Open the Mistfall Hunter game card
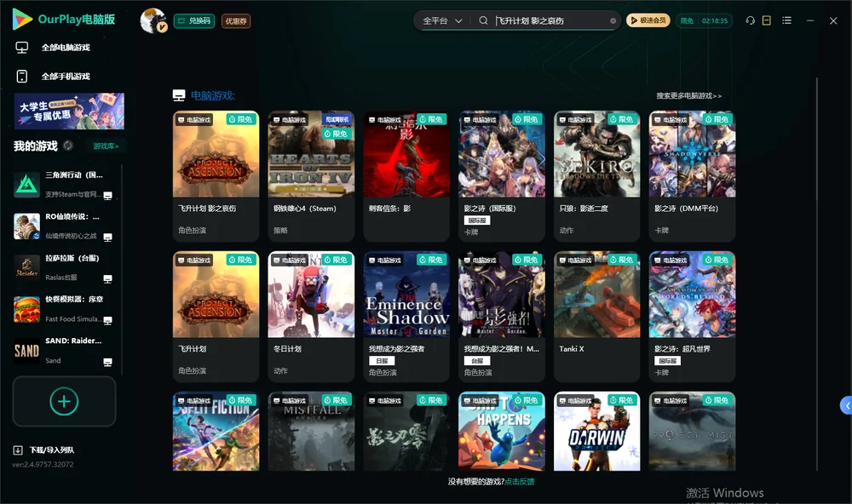 point(311,432)
